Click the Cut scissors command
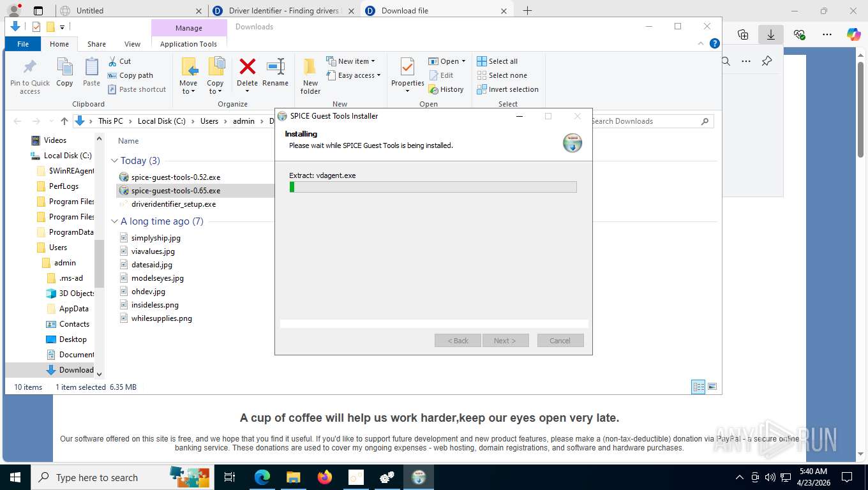 [x=119, y=61]
